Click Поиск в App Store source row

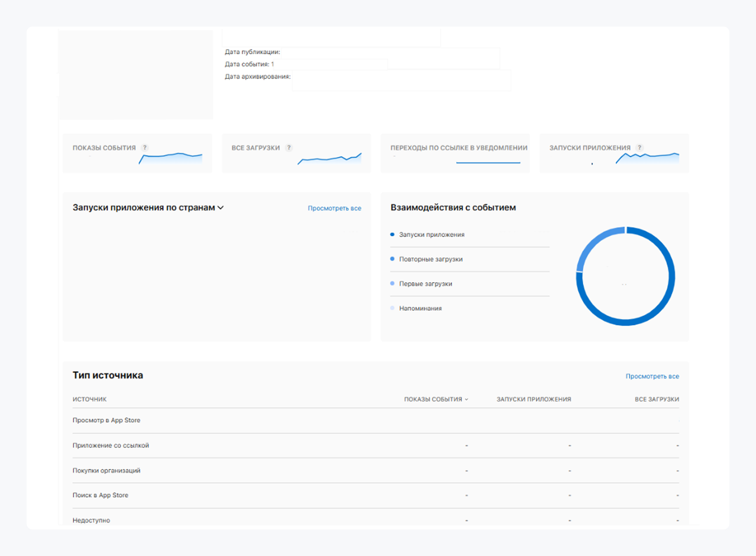tap(100, 495)
